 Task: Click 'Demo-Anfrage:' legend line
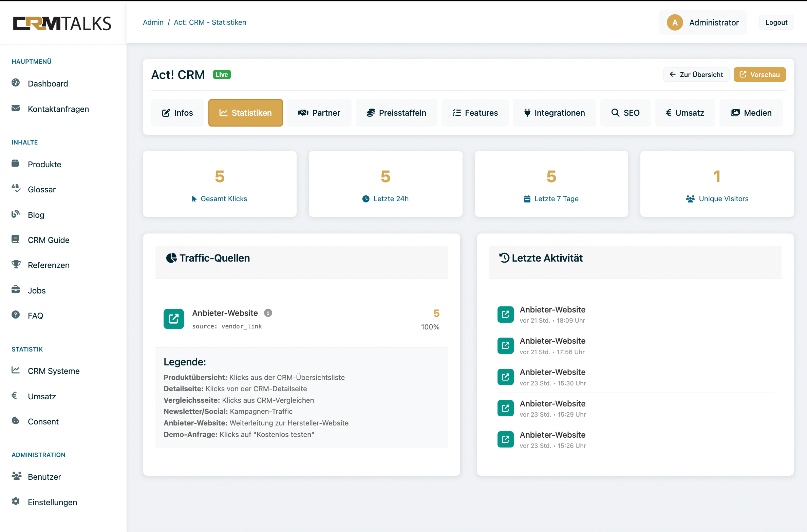click(x=239, y=435)
